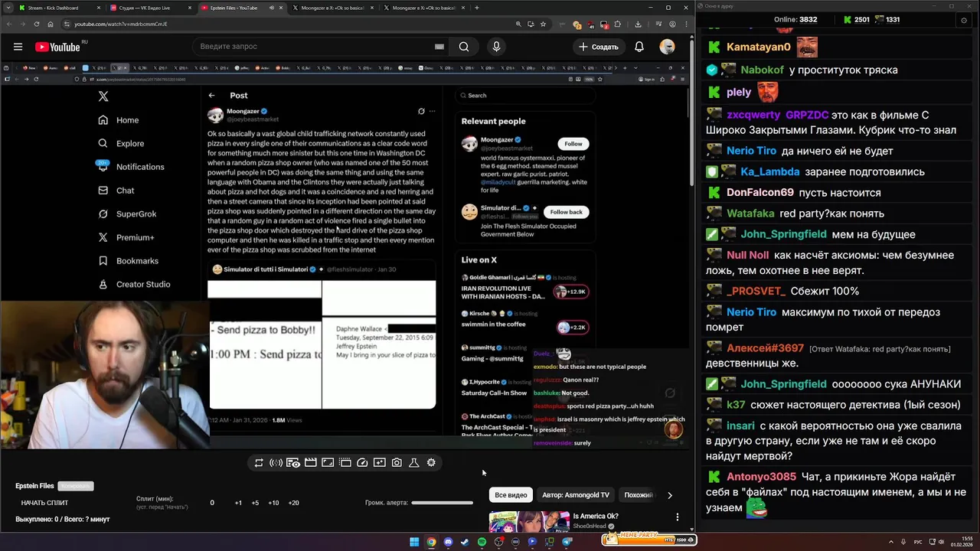The image size is (980, 551).
Task: Take a screenshot with the camera icon
Action: point(397,462)
